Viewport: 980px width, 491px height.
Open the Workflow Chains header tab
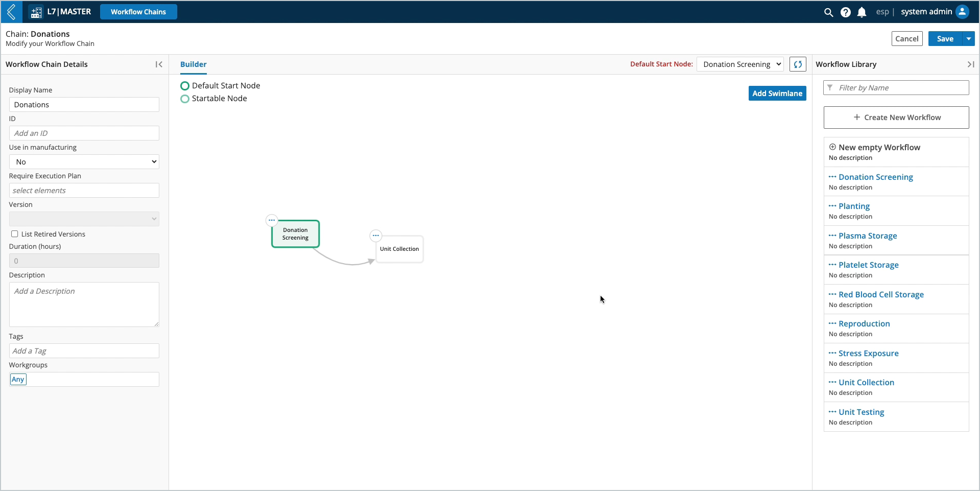pyautogui.click(x=138, y=12)
